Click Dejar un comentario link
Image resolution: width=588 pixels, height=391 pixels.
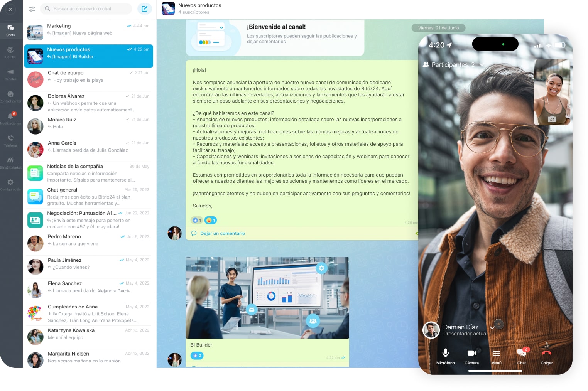[222, 233]
